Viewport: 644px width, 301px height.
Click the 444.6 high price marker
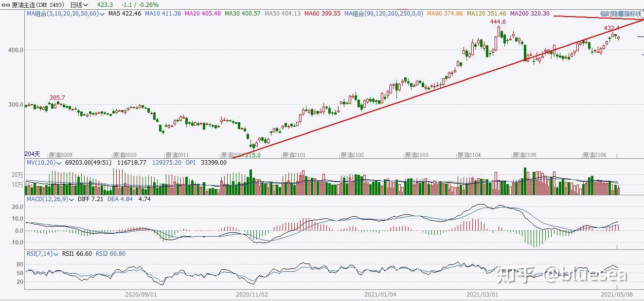coord(498,22)
